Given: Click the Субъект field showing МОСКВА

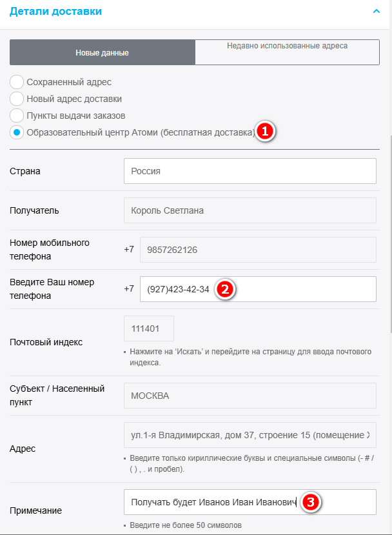Looking at the screenshot, I should 250,396.
